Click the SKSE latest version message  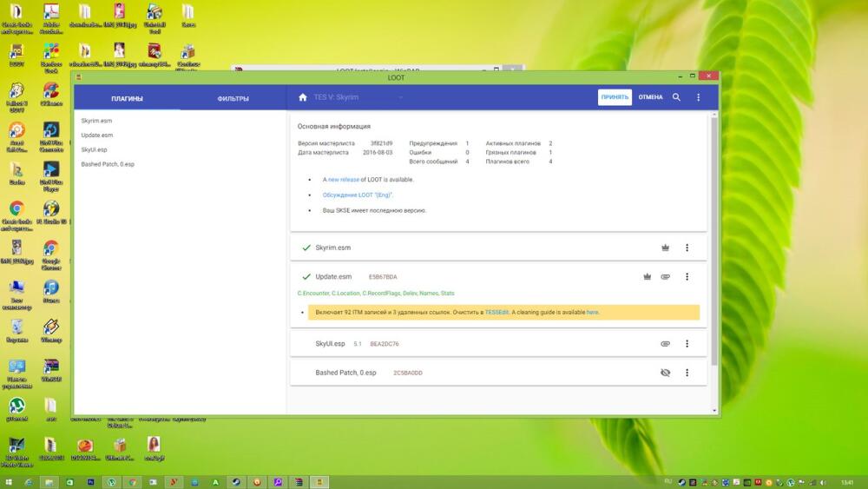click(374, 210)
